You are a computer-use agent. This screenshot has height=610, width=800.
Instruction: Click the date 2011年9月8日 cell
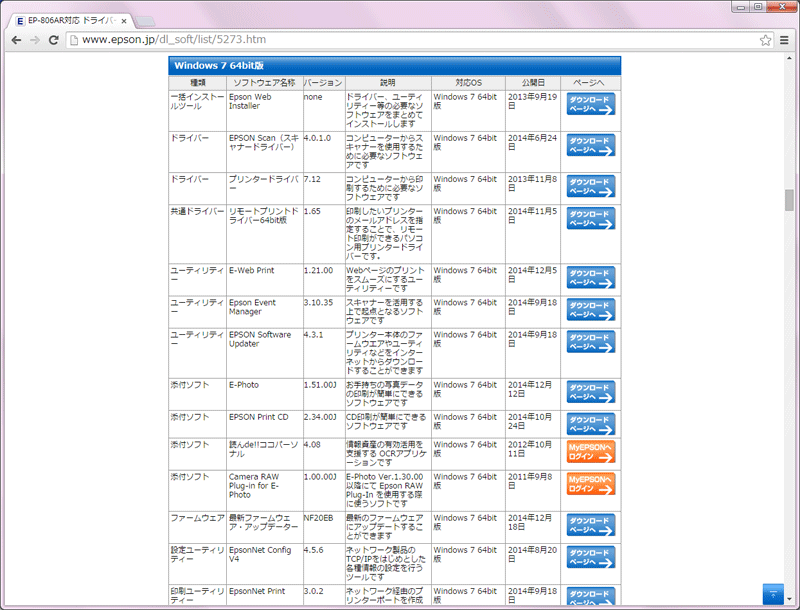(x=533, y=491)
